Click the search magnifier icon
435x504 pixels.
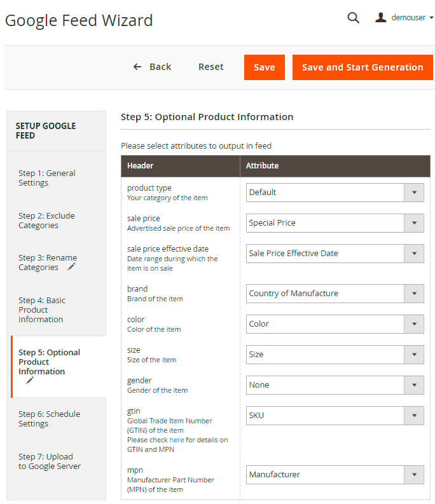(x=353, y=18)
